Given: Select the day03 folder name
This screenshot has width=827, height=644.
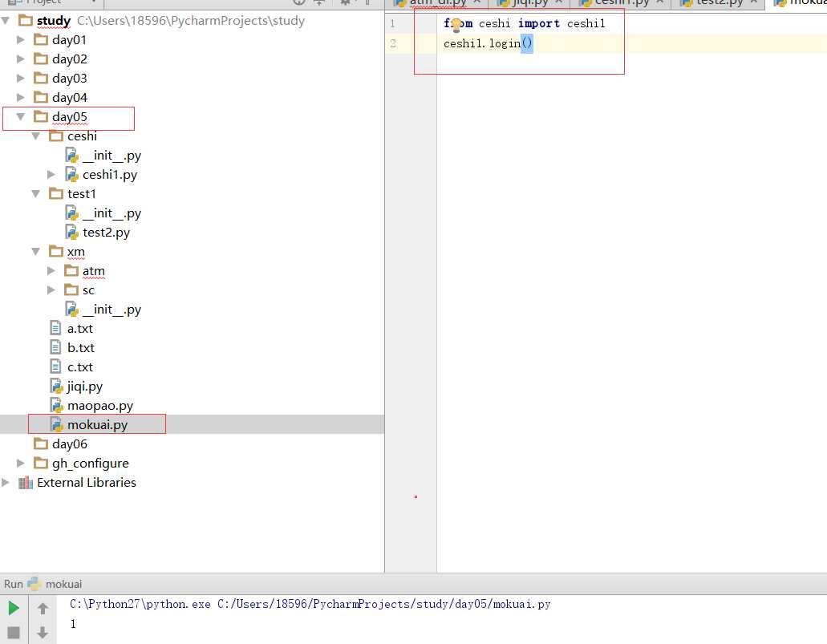Looking at the screenshot, I should pos(70,79).
